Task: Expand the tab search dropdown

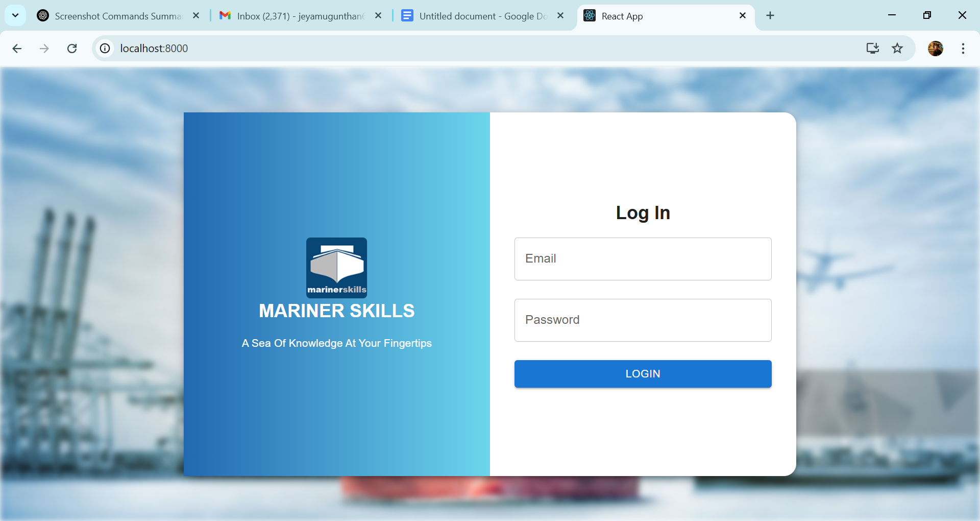Action: coord(15,15)
